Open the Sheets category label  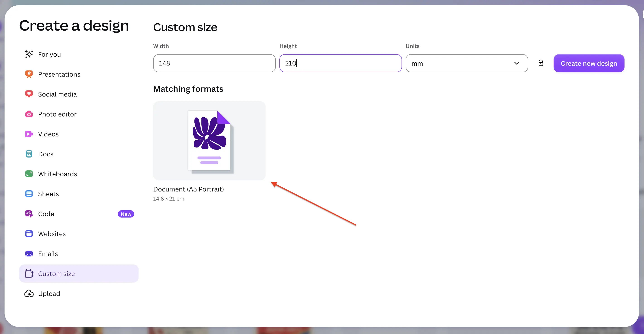click(x=48, y=194)
